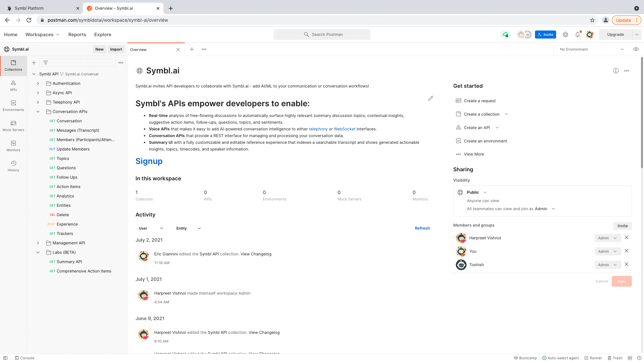Screen dimensions: 644x362
Task: Click the filter collections icon
Action: [x=46, y=63]
